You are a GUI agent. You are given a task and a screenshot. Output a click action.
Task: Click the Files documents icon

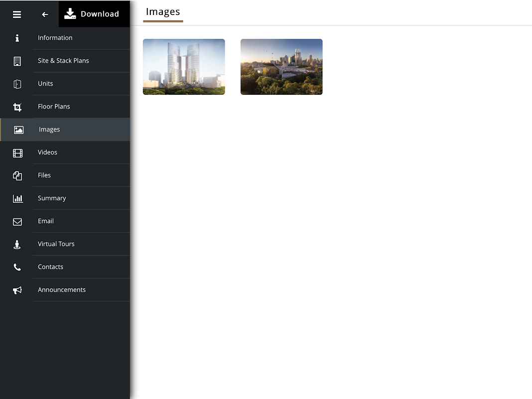pyautogui.click(x=17, y=176)
